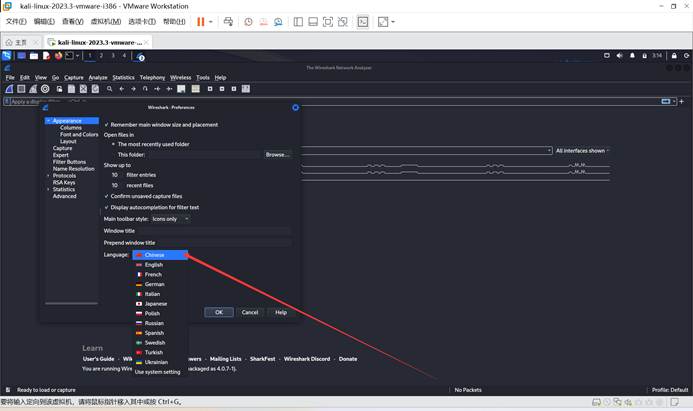This screenshot has width=693, height=411.
Task: Open Wireshark Capture menu
Action: (x=74, y=77)
